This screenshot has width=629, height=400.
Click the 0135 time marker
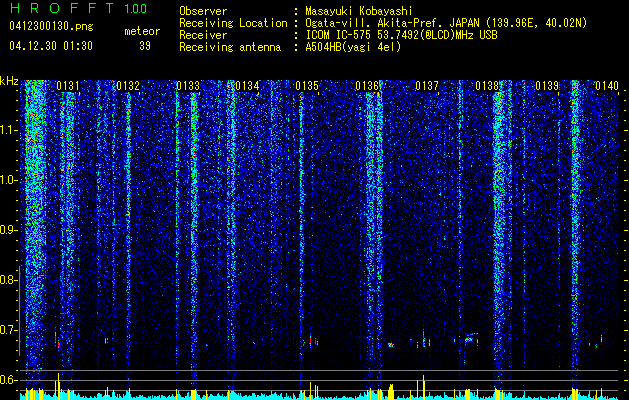pos(307,86)
